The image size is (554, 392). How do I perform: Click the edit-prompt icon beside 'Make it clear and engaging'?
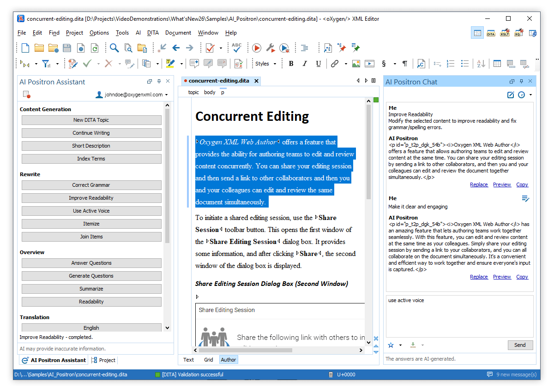point(525,198)
